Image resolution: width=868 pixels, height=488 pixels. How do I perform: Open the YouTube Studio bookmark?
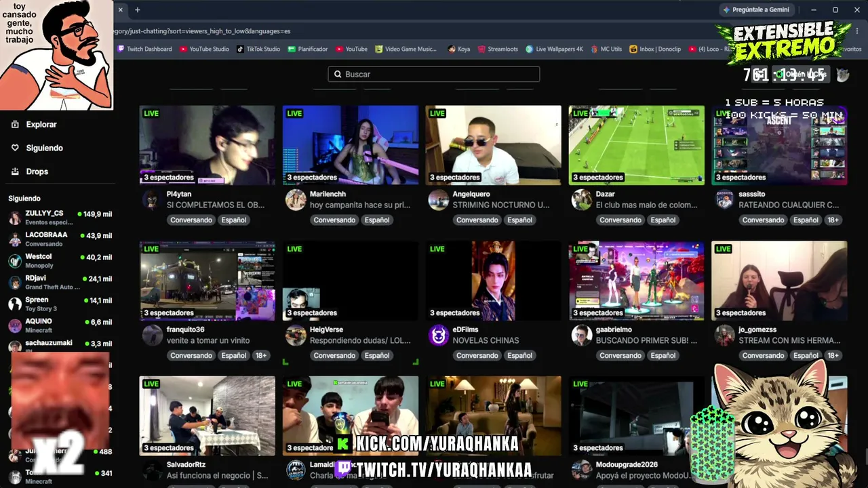[204, 49]
